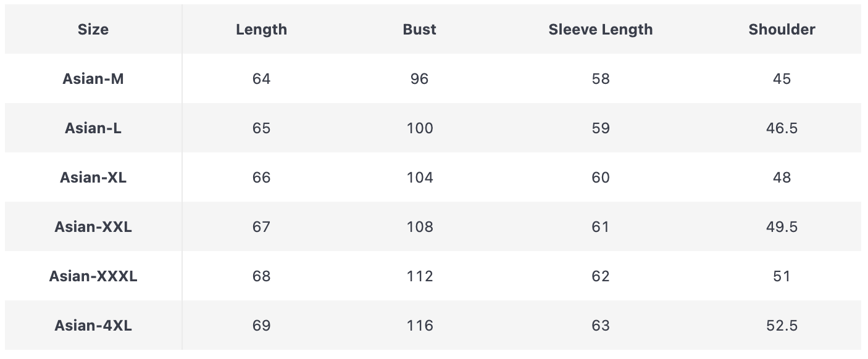The image size is (868, 359).
Task: Click the Sleeve Length column header
Action: click(600, 30)
